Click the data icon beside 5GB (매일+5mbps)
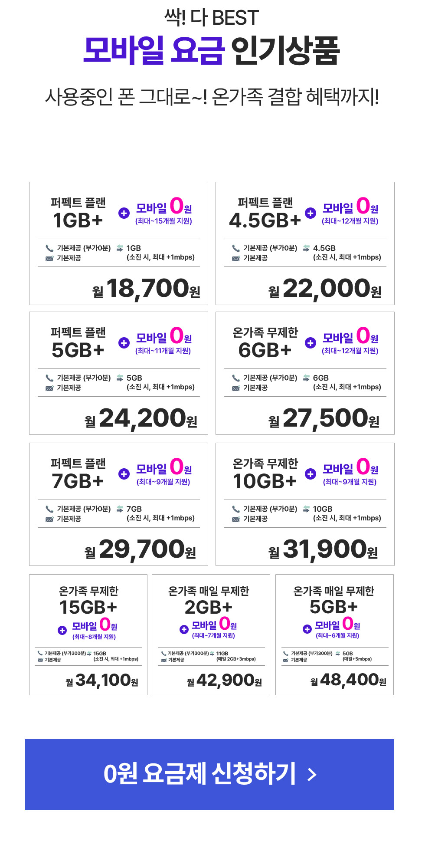 coord(338,653)
